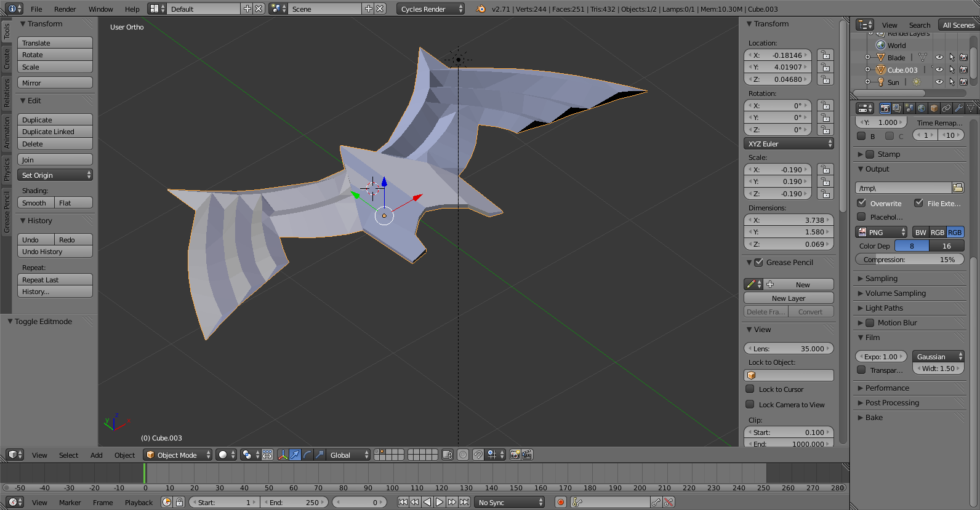Toggle the Overwrite checkbox
Viewport: 980px width, 510px height.
862,203
